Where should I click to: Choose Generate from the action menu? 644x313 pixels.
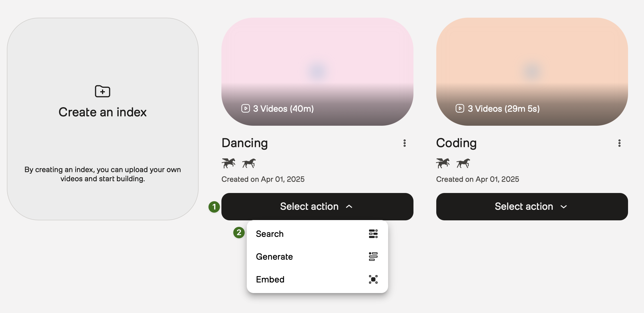point(317,257)
